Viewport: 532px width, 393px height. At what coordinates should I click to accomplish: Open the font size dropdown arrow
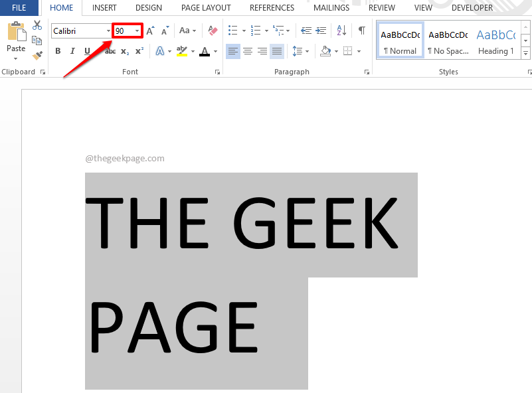click(137, 31)
